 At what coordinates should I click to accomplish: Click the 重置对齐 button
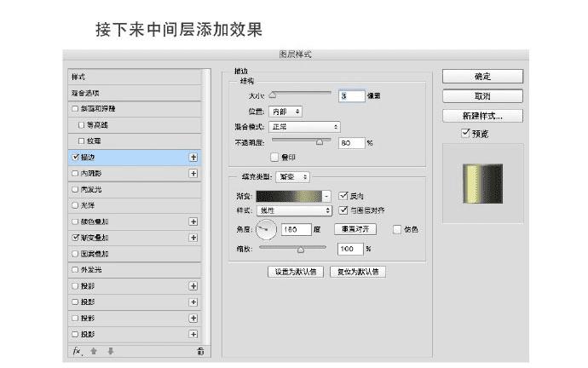click(355, 229)
